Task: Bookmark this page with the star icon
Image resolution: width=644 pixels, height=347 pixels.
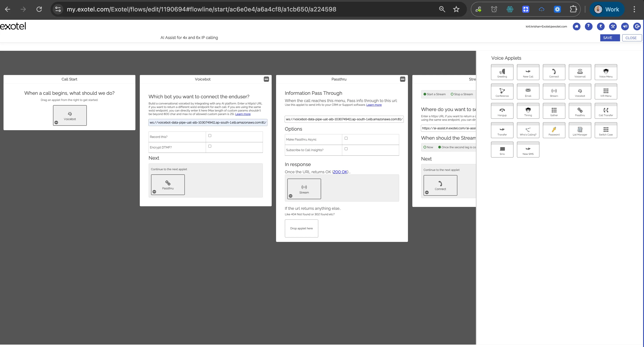Action: pyautogui.click(x=456, y=9)
